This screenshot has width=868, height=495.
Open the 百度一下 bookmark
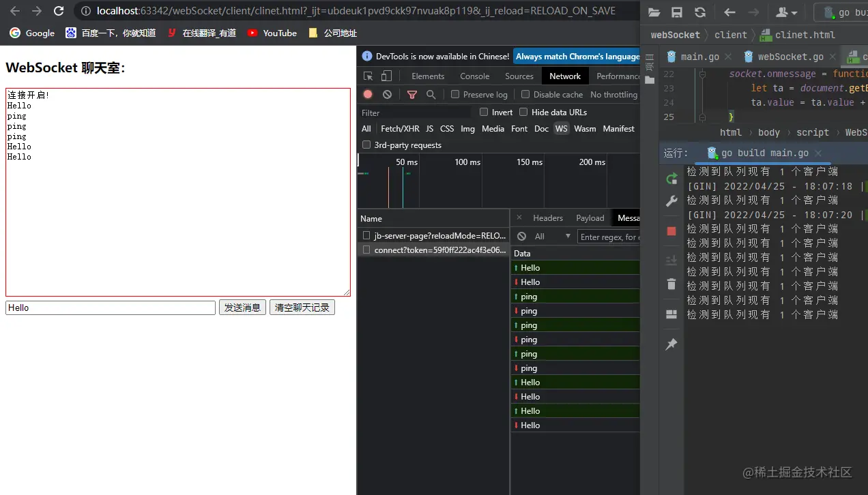[111, 33]
